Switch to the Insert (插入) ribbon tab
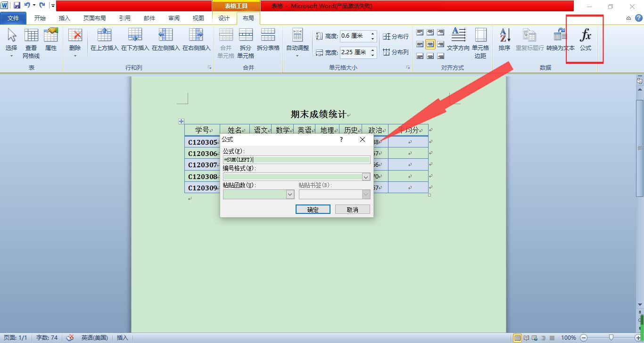 tap(65, 18)
